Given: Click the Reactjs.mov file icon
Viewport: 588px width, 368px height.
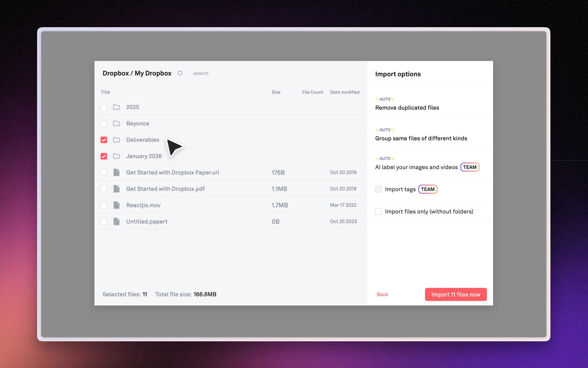Looking at the screenshot, I should tap(116, 205).
